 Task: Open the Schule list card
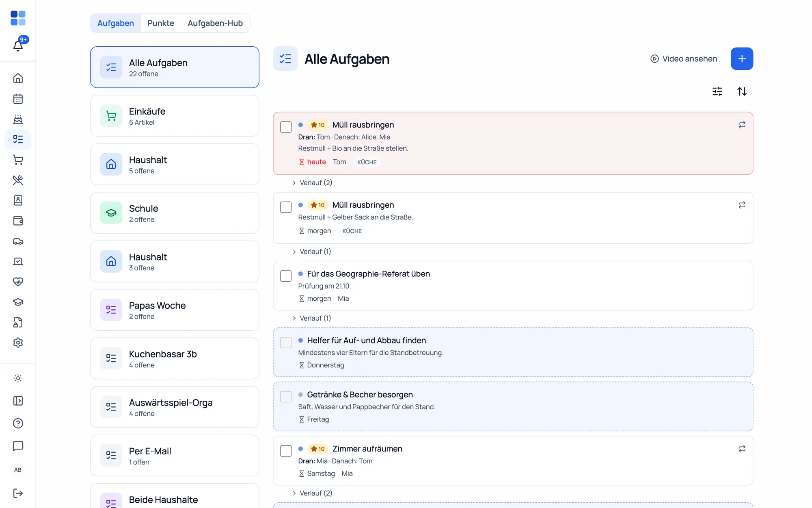(175, 213)
